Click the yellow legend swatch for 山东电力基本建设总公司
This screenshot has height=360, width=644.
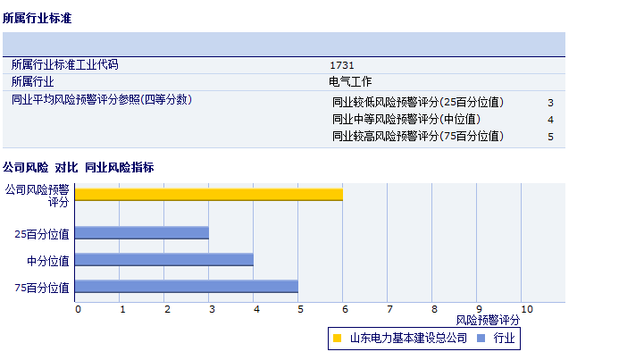[x=337, y=339]
